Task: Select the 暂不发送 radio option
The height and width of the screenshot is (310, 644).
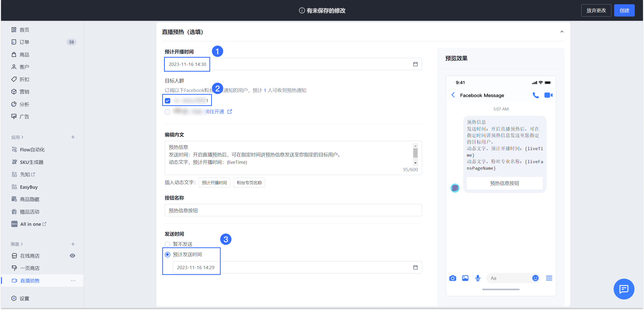Action: (167, 244)
